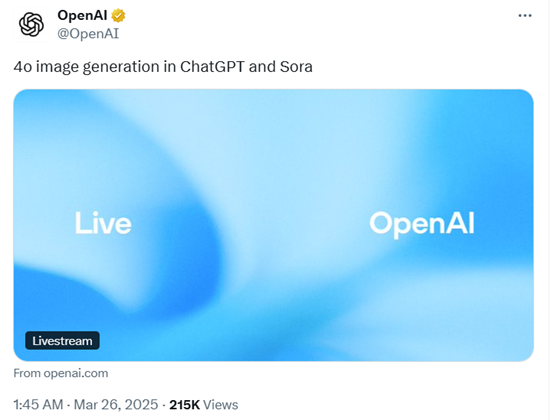
Task: Click the white Live text on card
Action: point(103,223)
